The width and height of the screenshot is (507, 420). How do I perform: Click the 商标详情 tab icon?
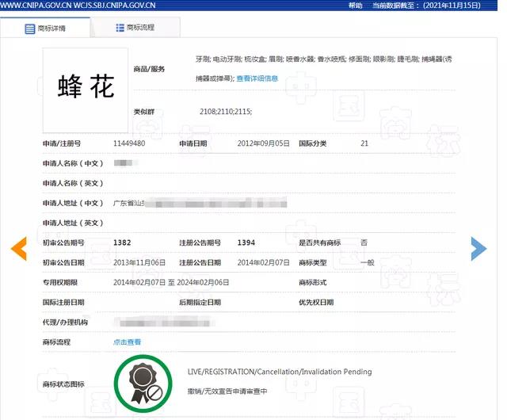pos(30,29)
